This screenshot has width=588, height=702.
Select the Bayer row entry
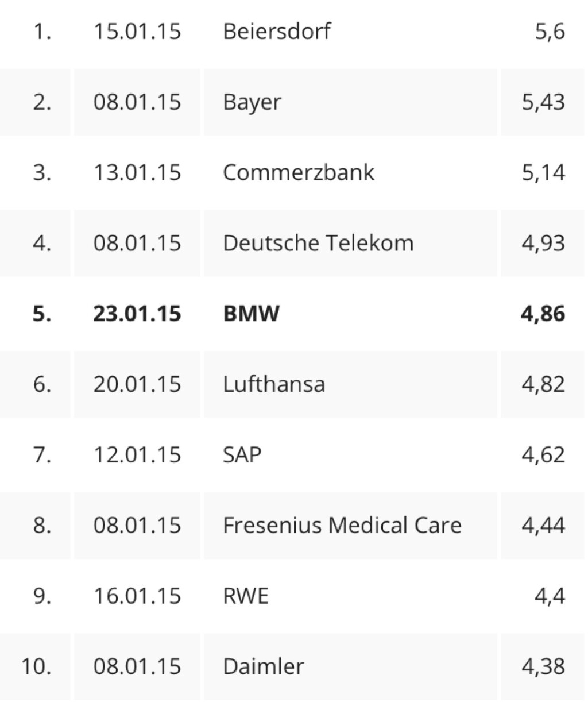pyautogui.click(x=252, y=102)
